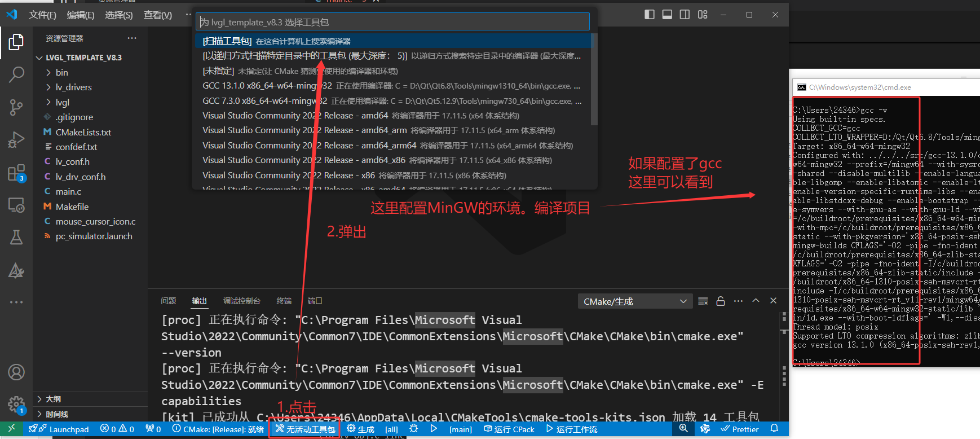Show additional views ellipsis in activity bar
980x439 pixels.
[16, 302]
